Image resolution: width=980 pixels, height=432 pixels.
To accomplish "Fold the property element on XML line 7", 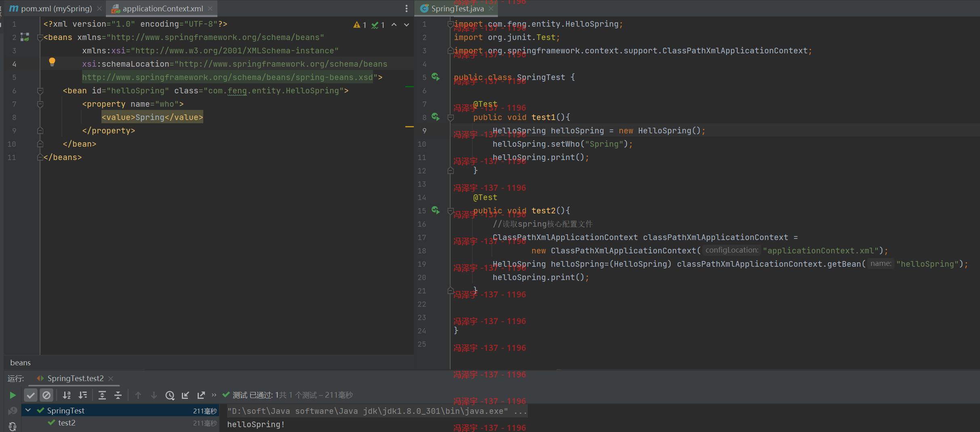I will coord(40,104).
